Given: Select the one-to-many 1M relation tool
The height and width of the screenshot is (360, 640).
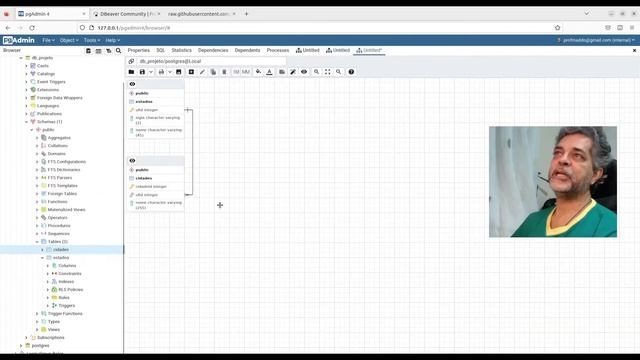Looking at the screenshot, I should click(x=236, y=72).
